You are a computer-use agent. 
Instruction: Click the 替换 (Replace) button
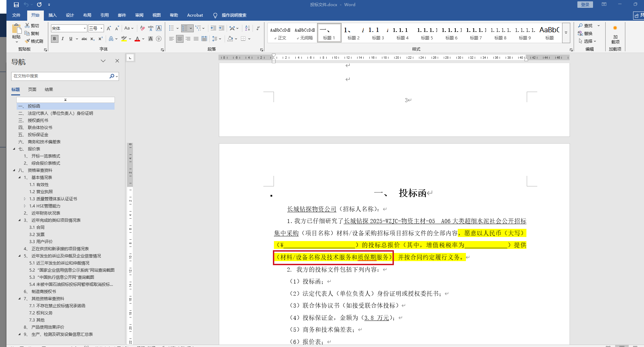click(x=585, y=34)
